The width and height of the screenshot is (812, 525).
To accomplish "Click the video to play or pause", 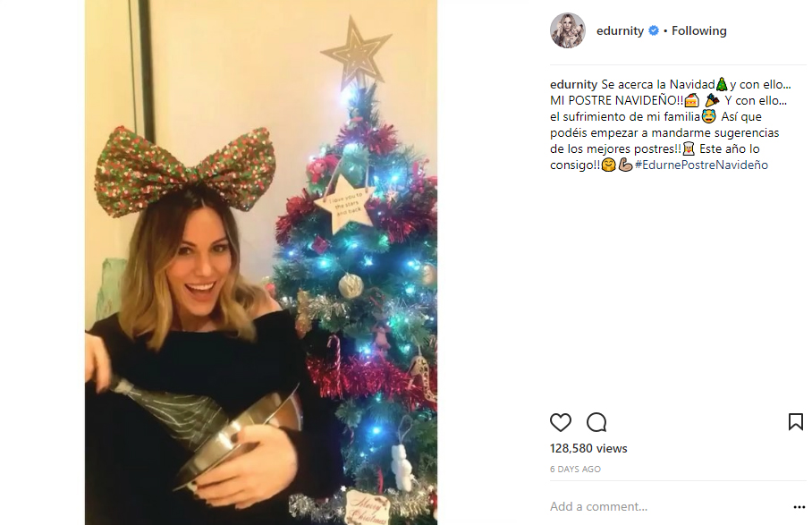I will [x=261, y=263].
